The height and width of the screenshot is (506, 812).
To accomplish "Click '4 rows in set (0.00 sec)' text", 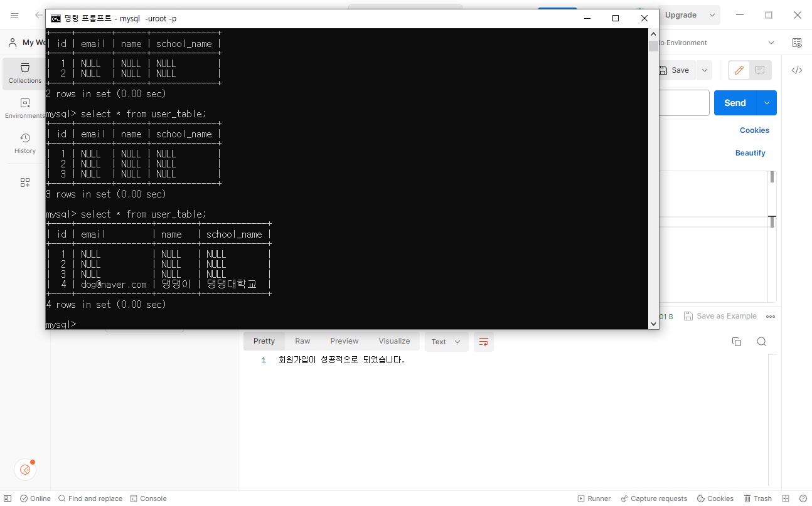I will click(106, 304).
